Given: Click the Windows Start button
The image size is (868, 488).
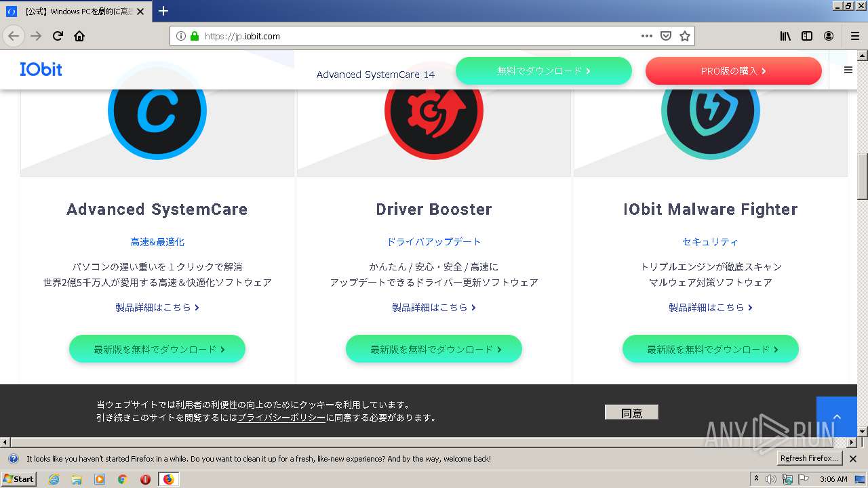Looking at the screenshot, I should 18,479.
